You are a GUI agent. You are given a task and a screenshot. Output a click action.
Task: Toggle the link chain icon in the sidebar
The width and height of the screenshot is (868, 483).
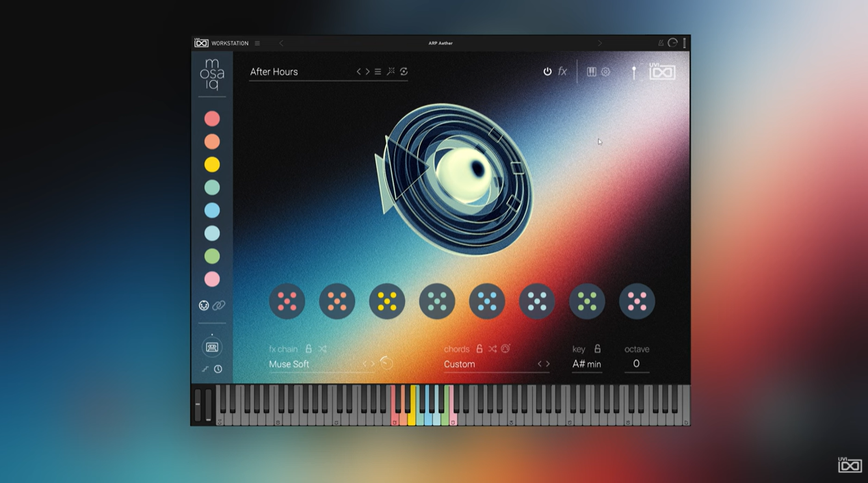point(219,305)
